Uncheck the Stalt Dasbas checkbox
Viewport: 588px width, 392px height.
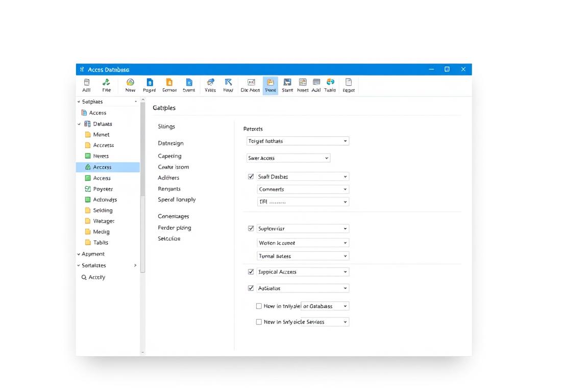tap(251, 177)
